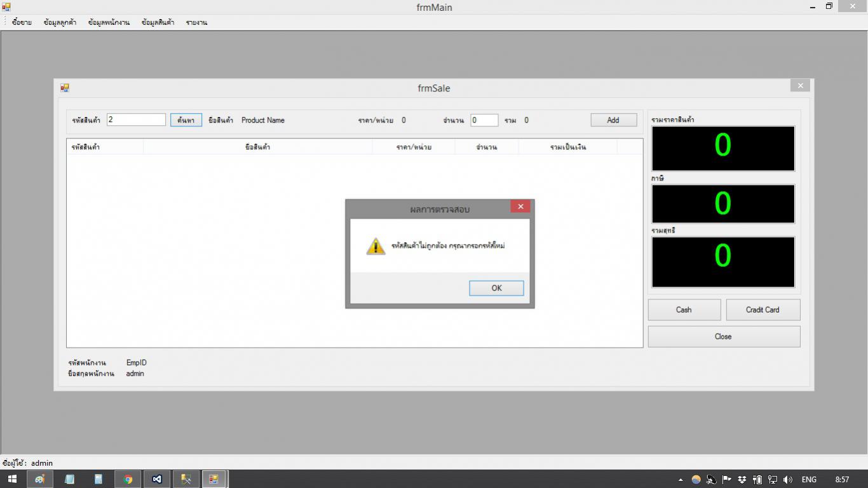Image resolution: width=868 pixels, height=488 pixels.
Task: Click the Action Center flag tray icon
Action: (x=726, y=480)
